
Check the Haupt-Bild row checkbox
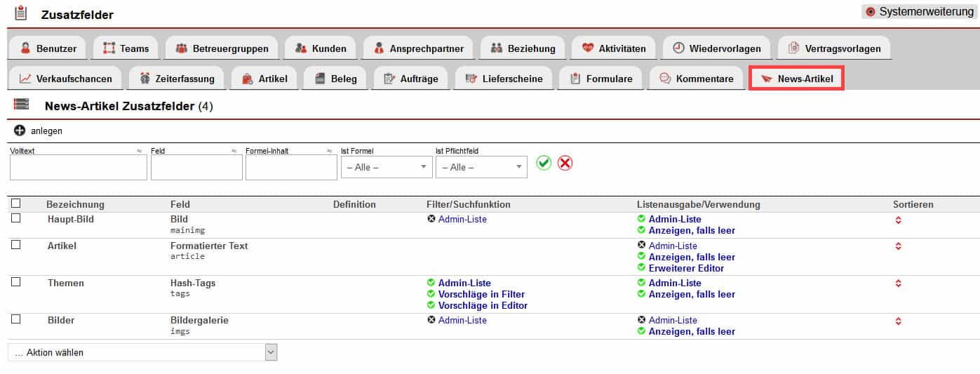pos(16,218)
